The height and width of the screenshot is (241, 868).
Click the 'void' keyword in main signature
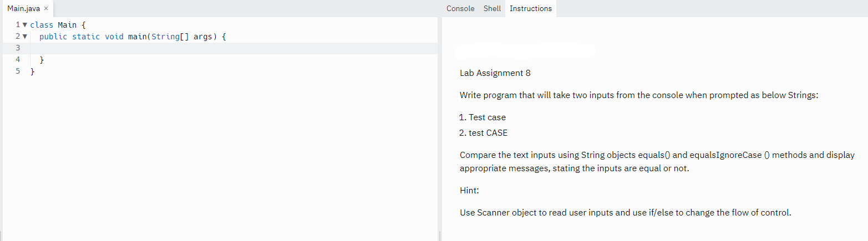tap(114, 37)
